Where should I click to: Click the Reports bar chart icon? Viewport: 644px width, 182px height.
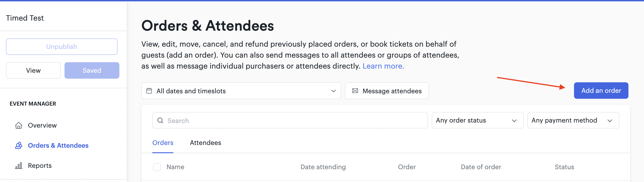19,166
